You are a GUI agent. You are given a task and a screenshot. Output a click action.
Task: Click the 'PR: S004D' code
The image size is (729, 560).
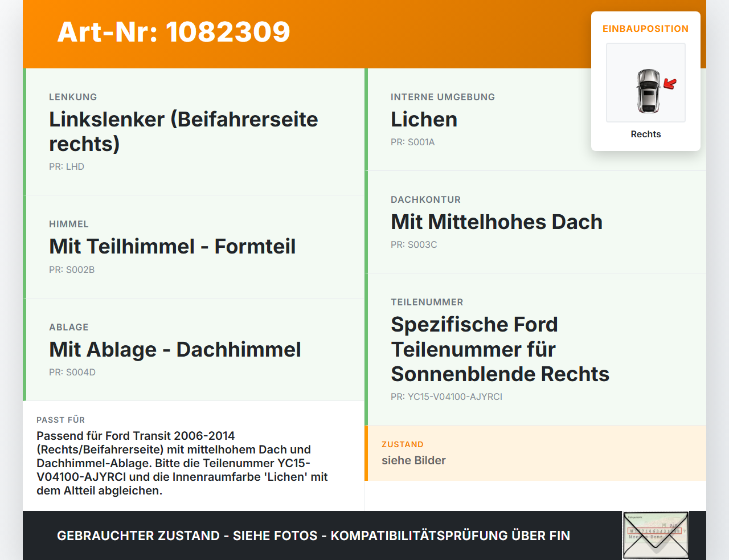click(72, 372)
